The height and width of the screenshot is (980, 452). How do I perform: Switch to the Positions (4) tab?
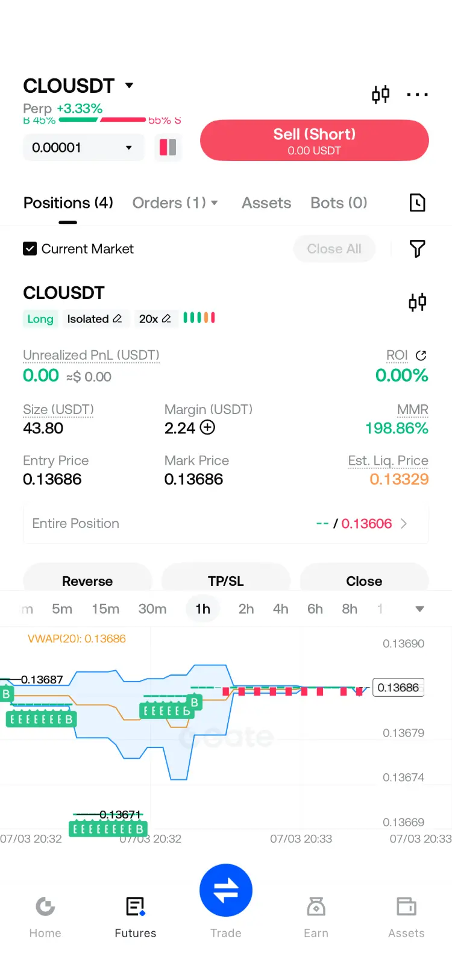click(68, 203)
